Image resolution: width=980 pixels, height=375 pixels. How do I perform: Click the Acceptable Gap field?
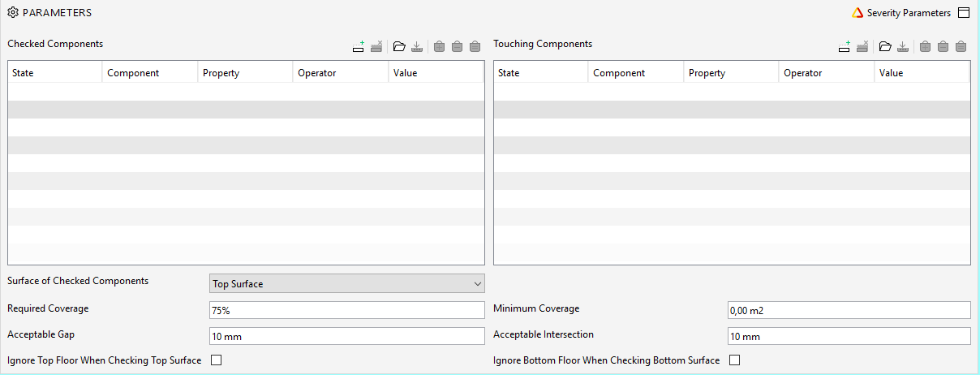pyautogui.click(x=346, y=336)
